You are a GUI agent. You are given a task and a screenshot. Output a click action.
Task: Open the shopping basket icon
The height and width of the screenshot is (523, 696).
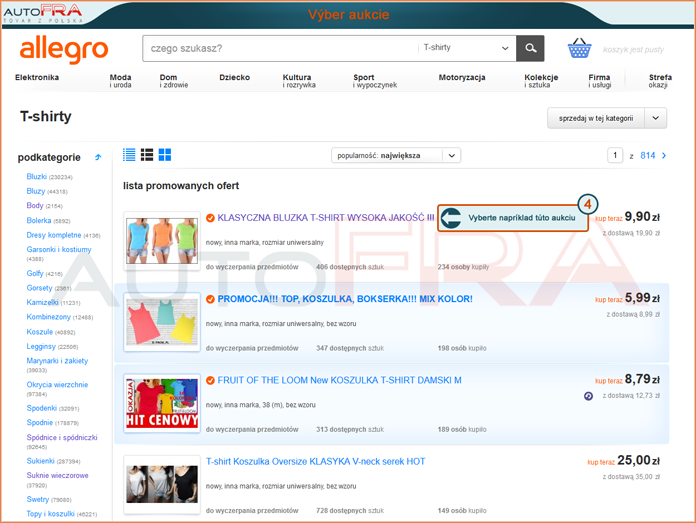[x=579, y=48]
